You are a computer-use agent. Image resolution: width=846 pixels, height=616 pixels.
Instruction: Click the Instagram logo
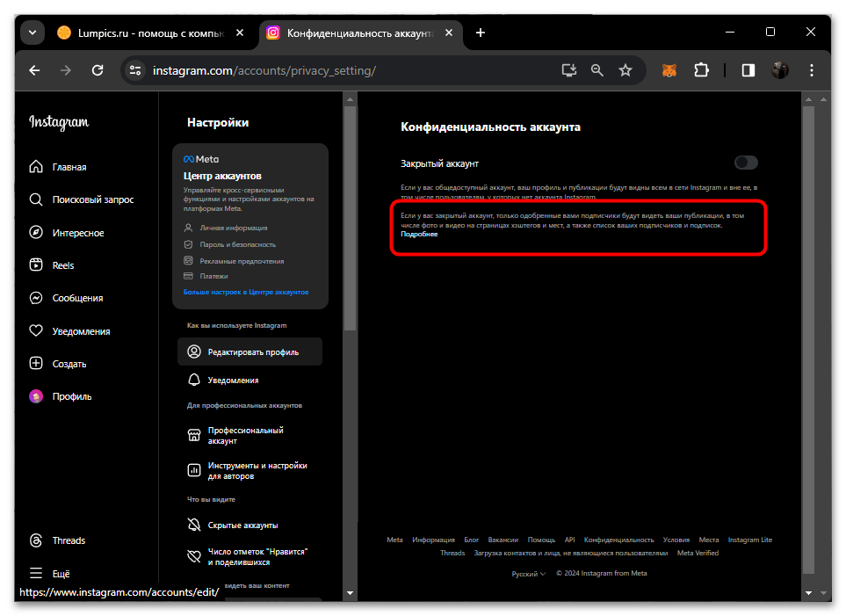[59, 122]
